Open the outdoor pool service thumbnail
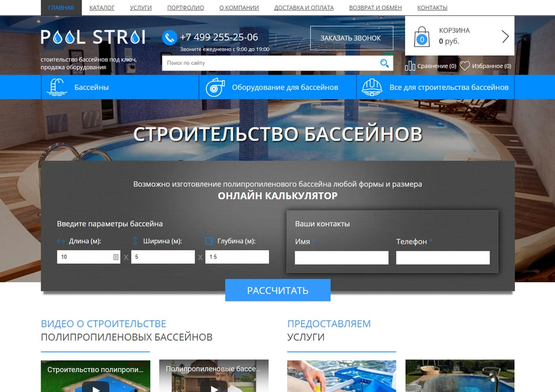 (x=460, y=376)
